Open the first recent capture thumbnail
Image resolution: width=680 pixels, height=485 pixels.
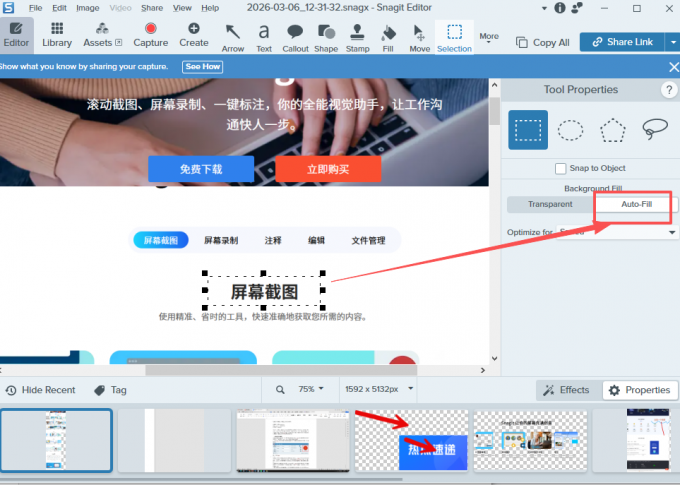56,440
